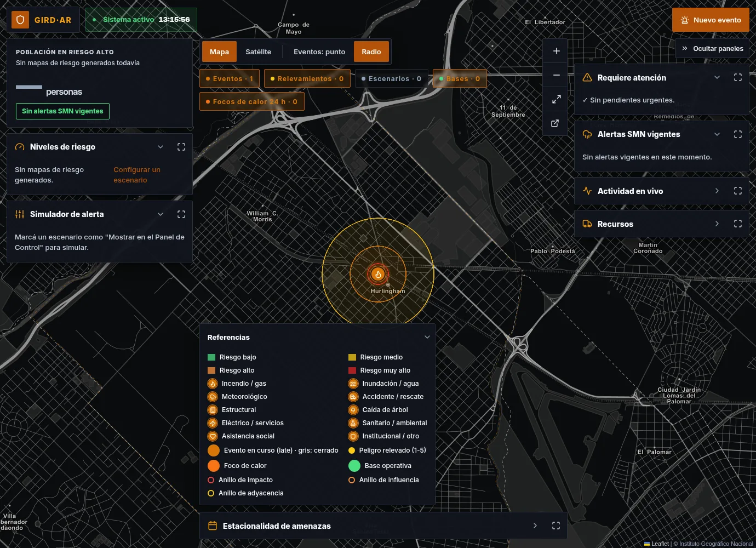Collapse the Simulador de alerta panel chevron

coord(161,214)
